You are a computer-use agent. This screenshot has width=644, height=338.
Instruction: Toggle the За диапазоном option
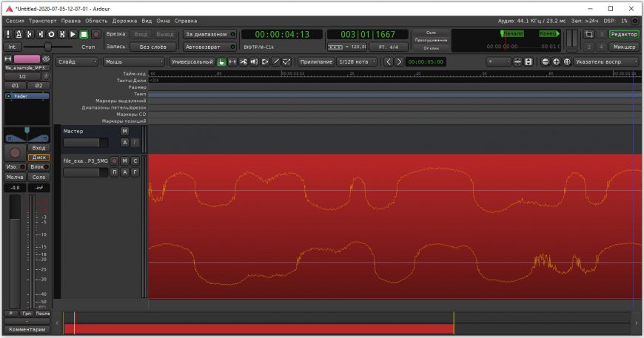[x=209, y=34]
